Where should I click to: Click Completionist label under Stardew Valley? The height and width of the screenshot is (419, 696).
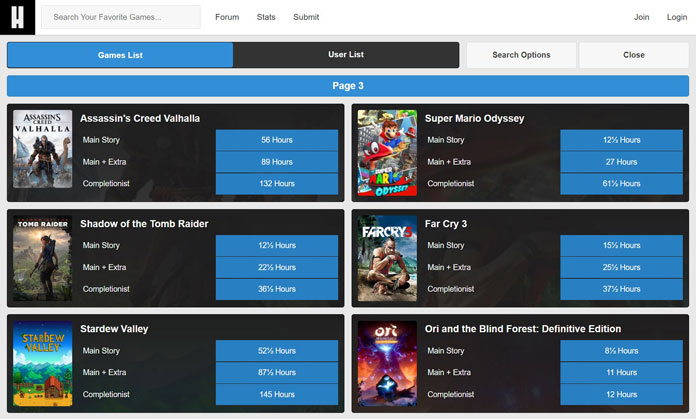point(106,394)
